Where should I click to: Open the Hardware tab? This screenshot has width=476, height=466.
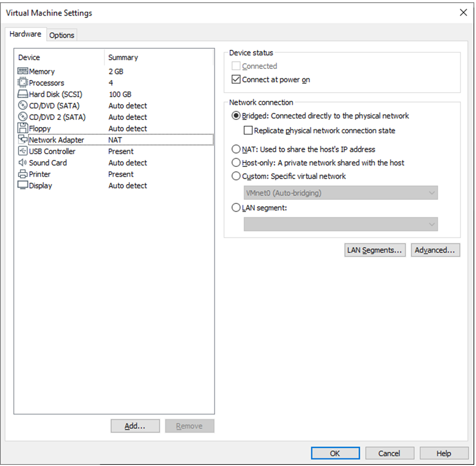(26, 34)
